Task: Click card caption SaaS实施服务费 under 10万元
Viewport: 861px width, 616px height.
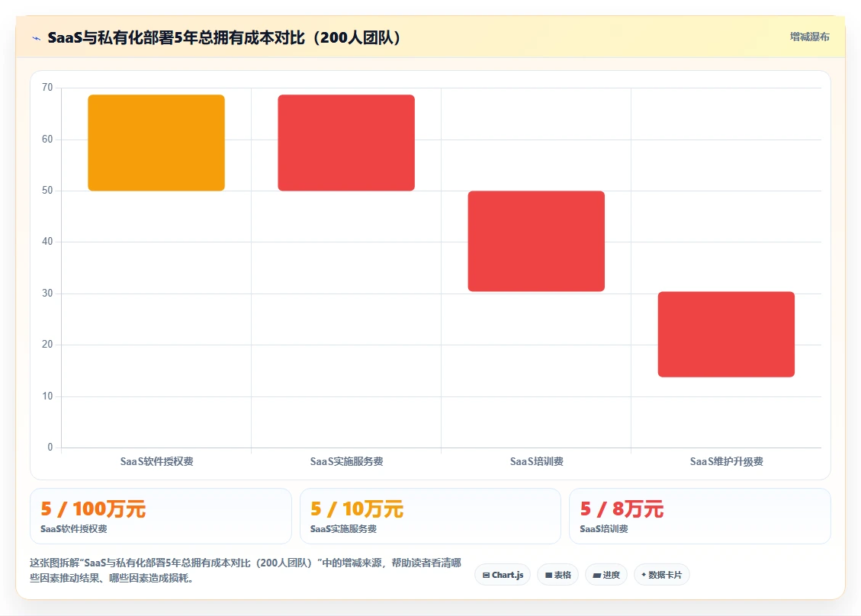Action: pos(343,528)
